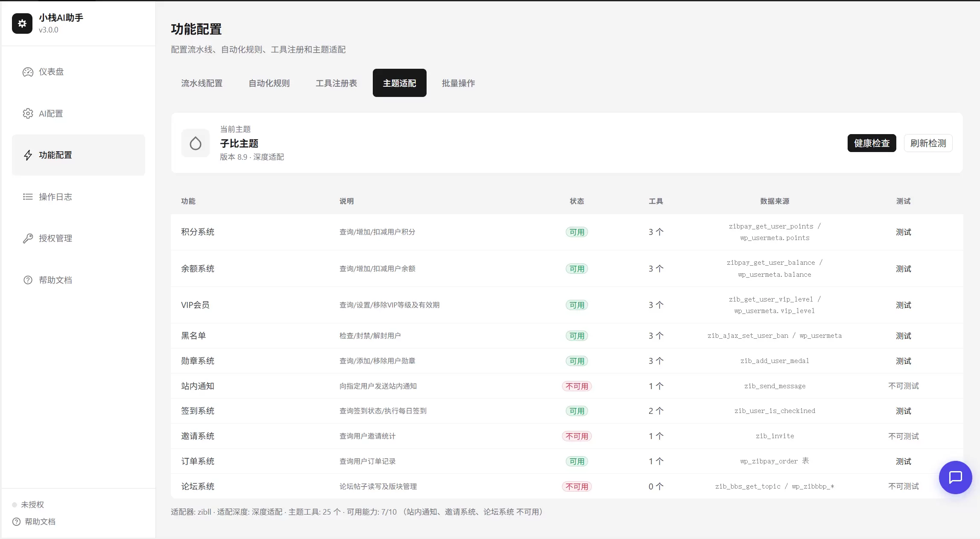
Task: Click the 子比主题 droplet theme icon
Action: [x=195, y=143]
